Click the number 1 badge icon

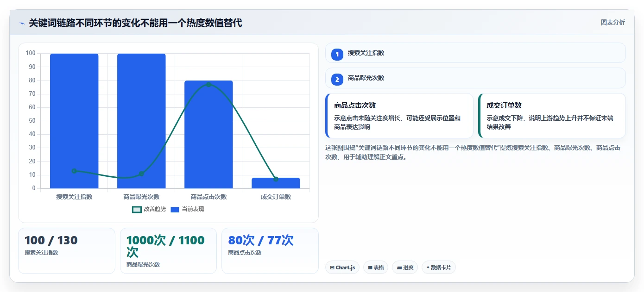click(337, 54)
